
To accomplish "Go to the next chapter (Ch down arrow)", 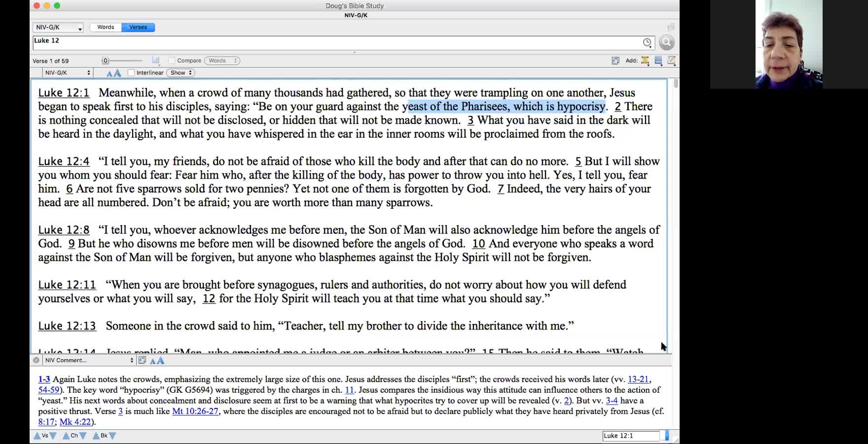I will click(83, 436).
